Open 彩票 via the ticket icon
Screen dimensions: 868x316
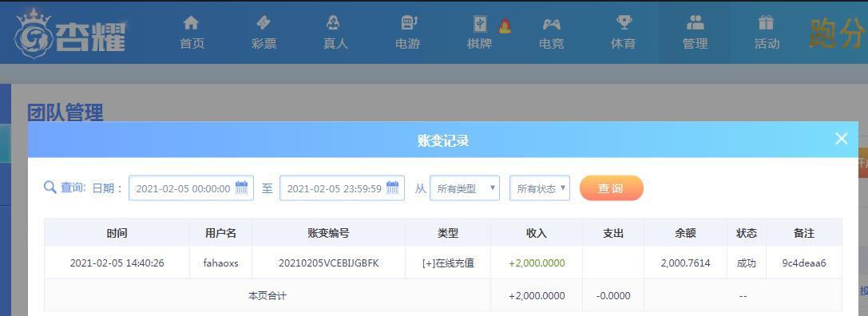(x=264, y=22)
